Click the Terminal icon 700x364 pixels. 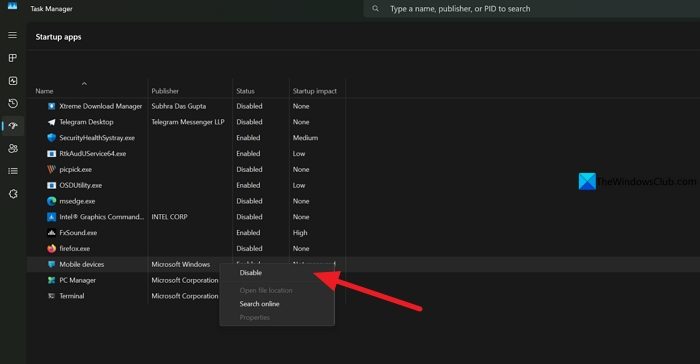coord(51,296)
